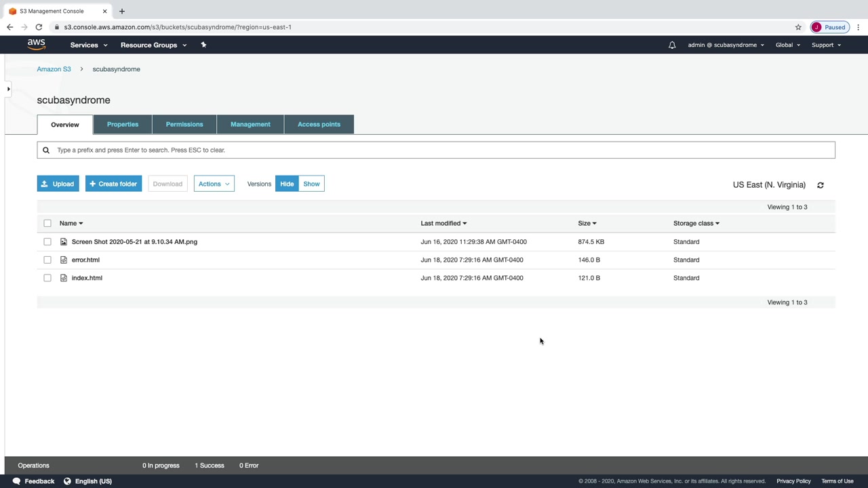Open the notifications bell
Viewport: 868px width, 488px height.
coord(672,45)
